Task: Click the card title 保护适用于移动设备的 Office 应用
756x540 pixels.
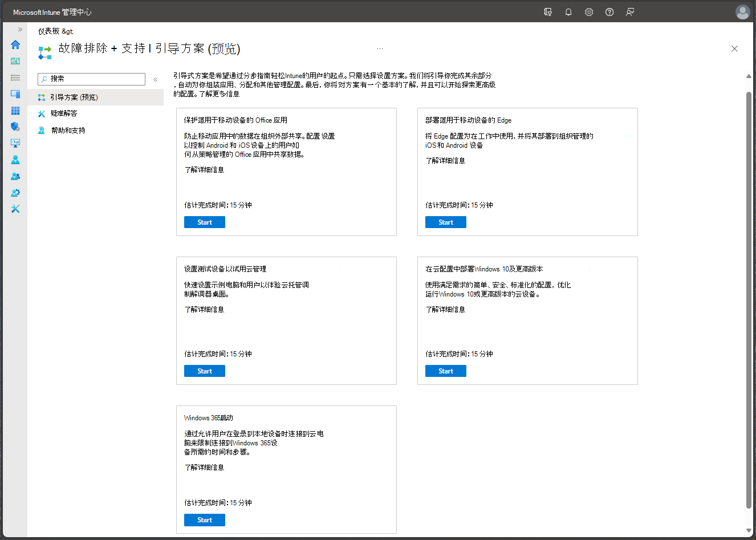Action: click(x=235, y=120)
